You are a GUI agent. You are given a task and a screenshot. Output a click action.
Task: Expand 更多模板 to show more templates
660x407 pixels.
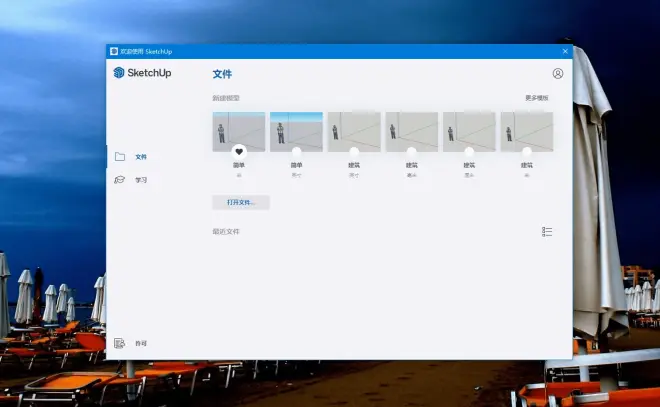tap(536, 98)
